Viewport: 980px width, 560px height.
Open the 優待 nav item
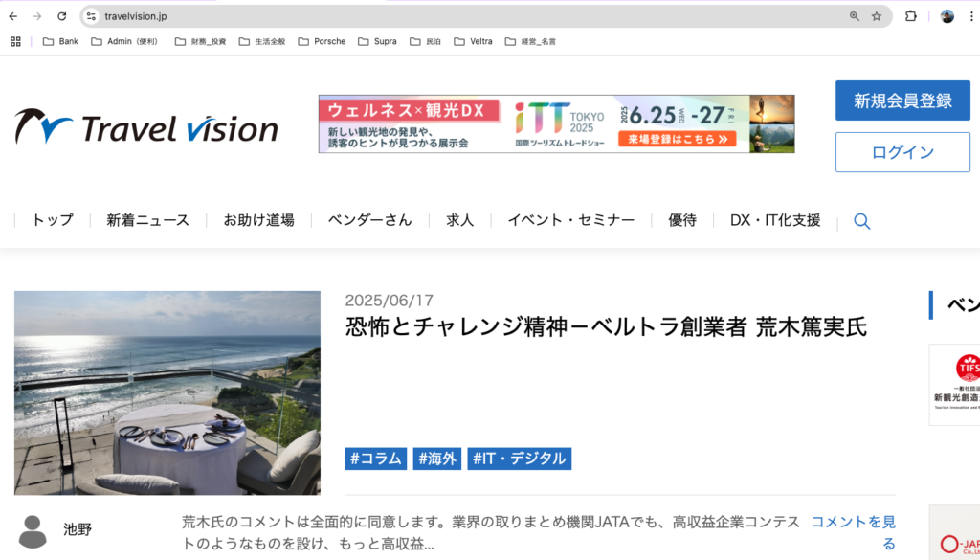[x=681, y=220]
